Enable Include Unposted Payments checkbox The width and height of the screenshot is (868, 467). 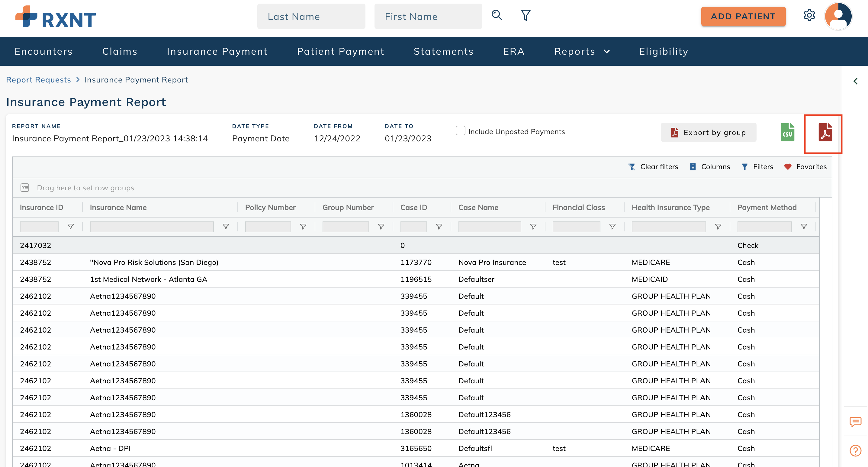tap(460, 131)
